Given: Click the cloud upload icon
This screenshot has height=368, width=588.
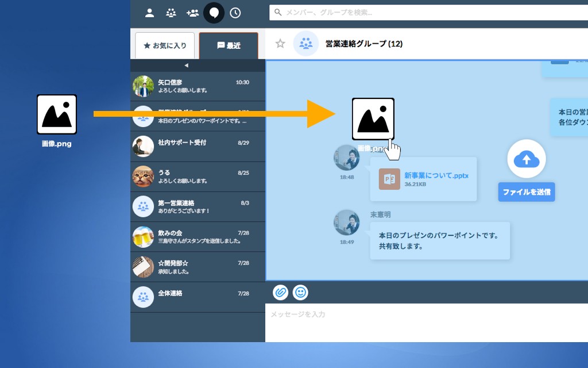Looking at the screenshot, I should [526, 159].
